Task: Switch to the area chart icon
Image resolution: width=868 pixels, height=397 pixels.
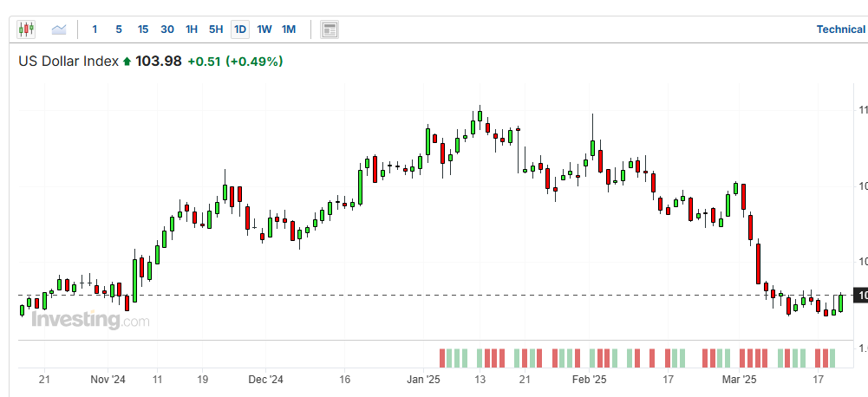Action: click(59, 29)
